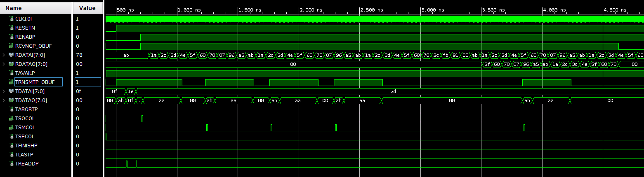Screen dimensions: 644x177
Task: Select the CLK10I signal name
Action: 24,19
